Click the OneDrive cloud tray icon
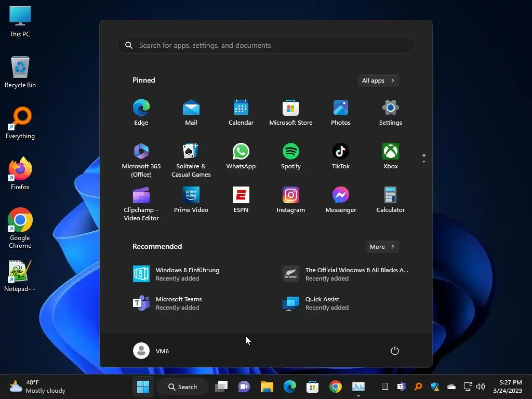Screen dimensions: 532x399 pyautogui.click(x=451, y=387)
